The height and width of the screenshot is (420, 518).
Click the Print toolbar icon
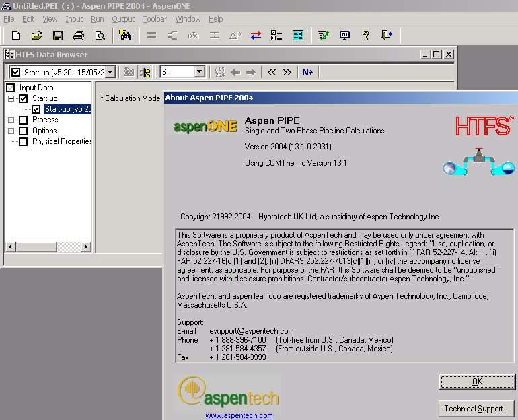coord(79,35)
